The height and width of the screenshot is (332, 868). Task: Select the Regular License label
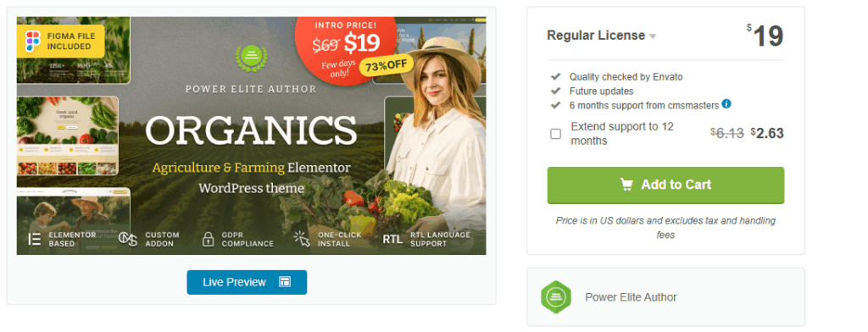(596, 36)
